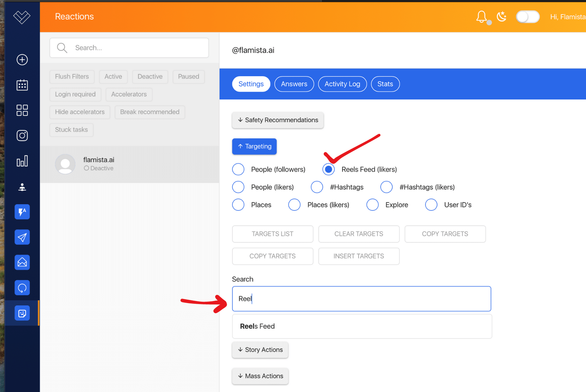Select the #Hashtags (likers) radio option
The width and height of the screenshot is (586, 392).
pyautogui.click(x=386, y=187)
